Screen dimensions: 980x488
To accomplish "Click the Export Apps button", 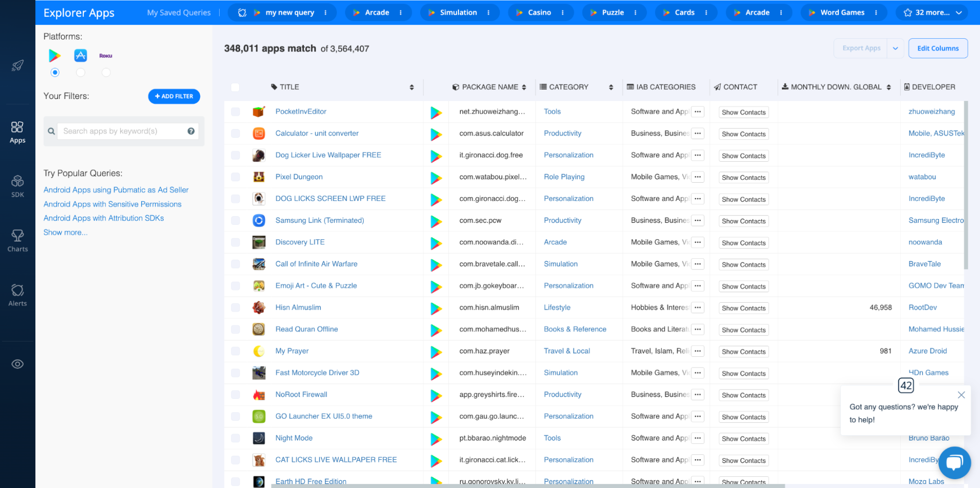I will pos(861,49).
